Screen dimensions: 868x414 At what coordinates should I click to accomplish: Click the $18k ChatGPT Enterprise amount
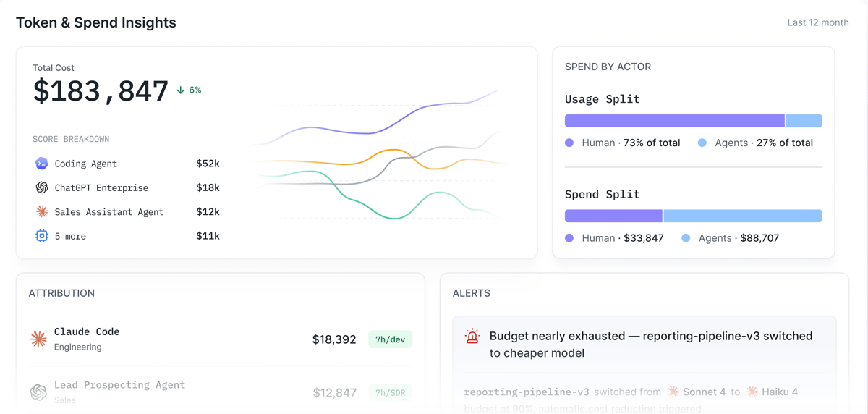208,187
